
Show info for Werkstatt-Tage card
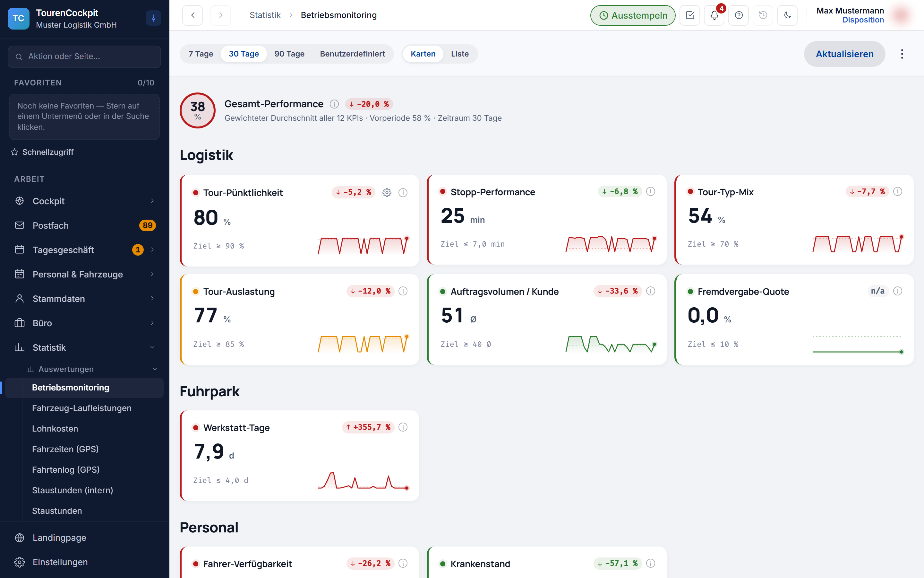point(403,427)
